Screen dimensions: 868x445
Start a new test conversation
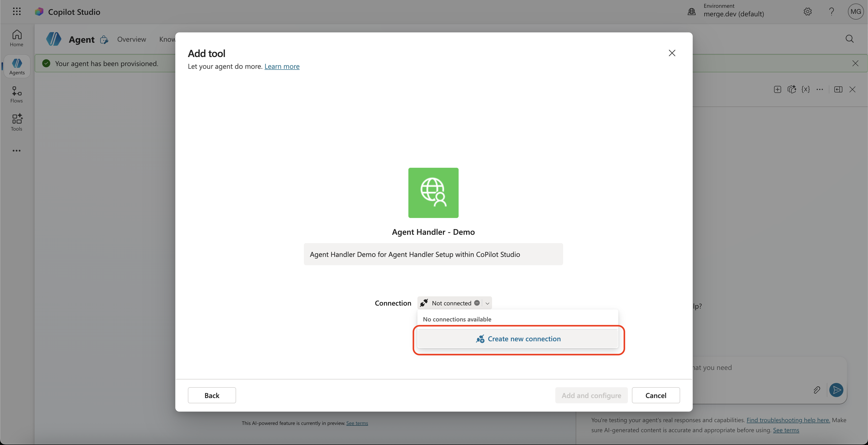pyautogui.click(x=777, y=89)
